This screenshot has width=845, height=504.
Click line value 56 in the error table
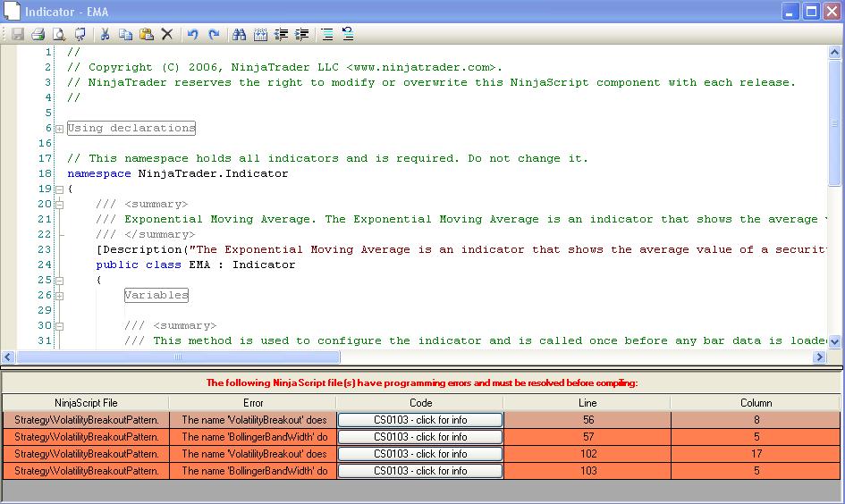tap(588, 420)
